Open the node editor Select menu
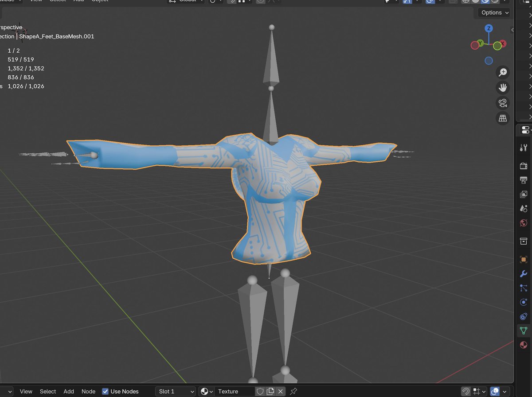Viewport: 532px width, 397px height. click(x=48, y=391)
